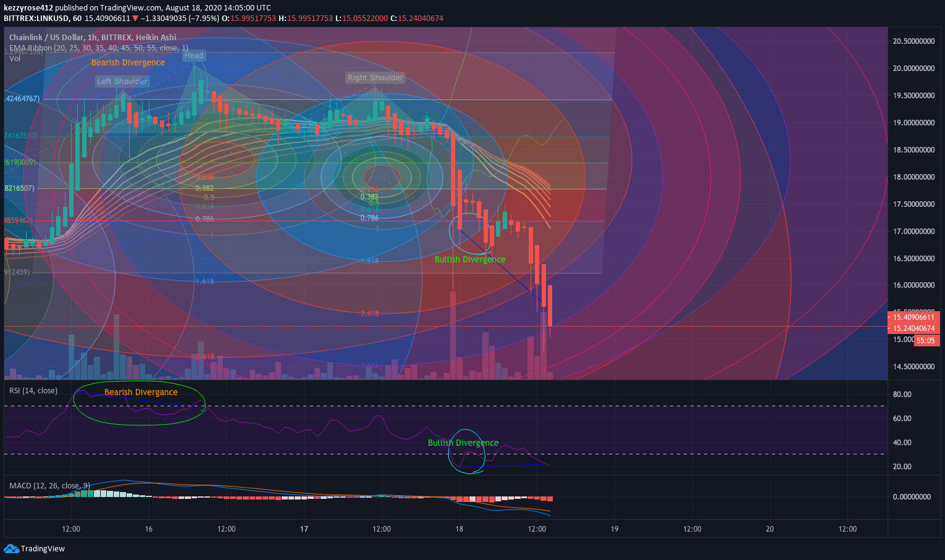
Task: Select date 17 on the time axis
Action: click(x=304, y=529)
